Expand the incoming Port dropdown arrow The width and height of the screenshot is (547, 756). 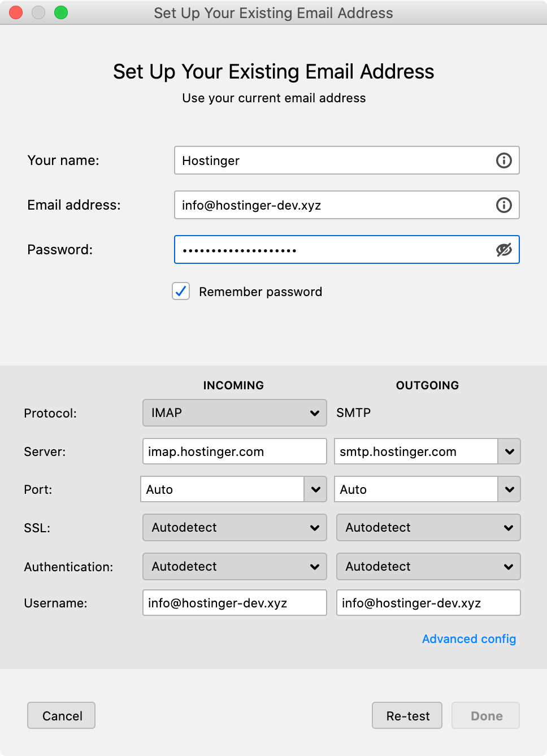tap(315, 489)
